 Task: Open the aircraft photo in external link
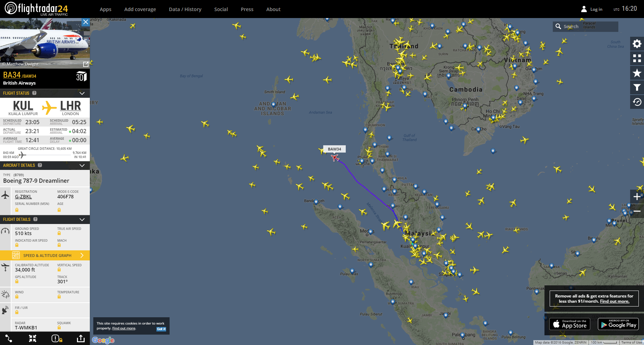pos(86,64)
